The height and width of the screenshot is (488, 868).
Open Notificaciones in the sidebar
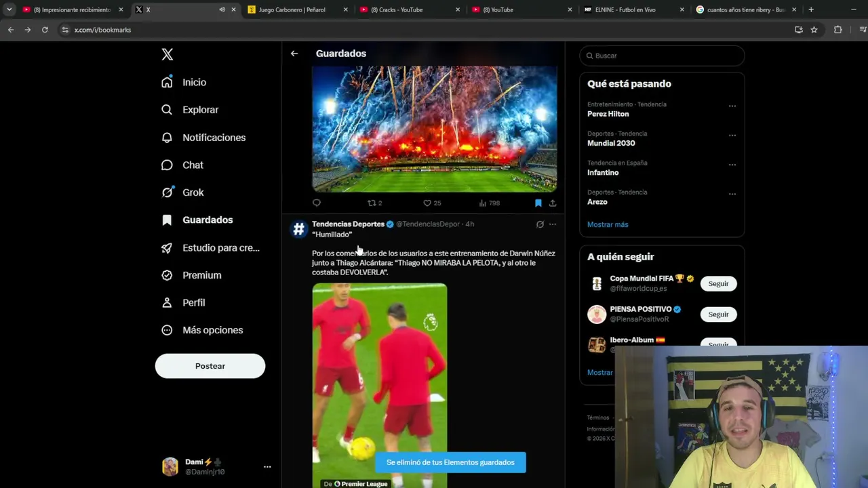pos(203,138)
